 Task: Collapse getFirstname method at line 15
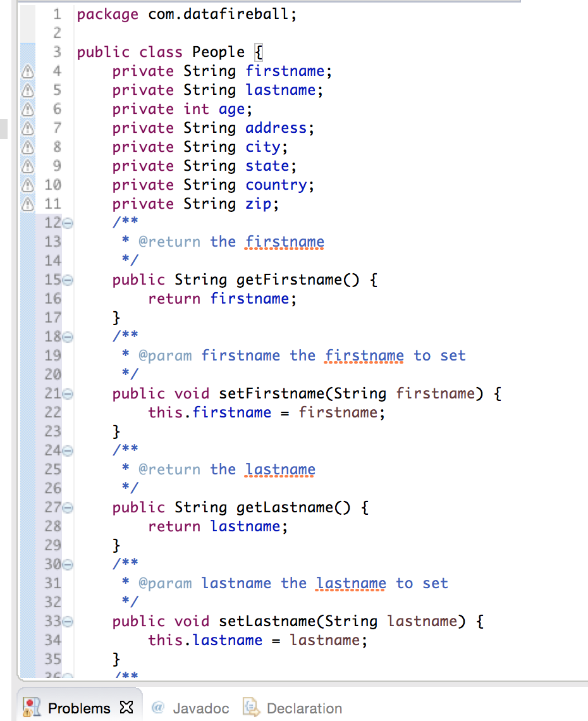pos(68,280)
